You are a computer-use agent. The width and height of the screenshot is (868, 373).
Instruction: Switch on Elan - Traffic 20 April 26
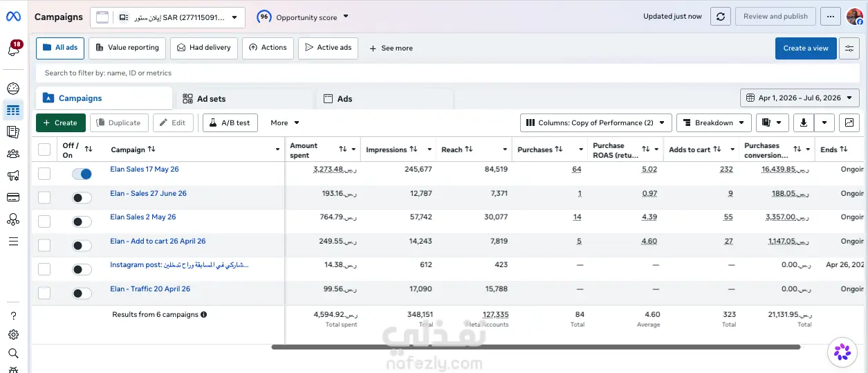point(82,293)
